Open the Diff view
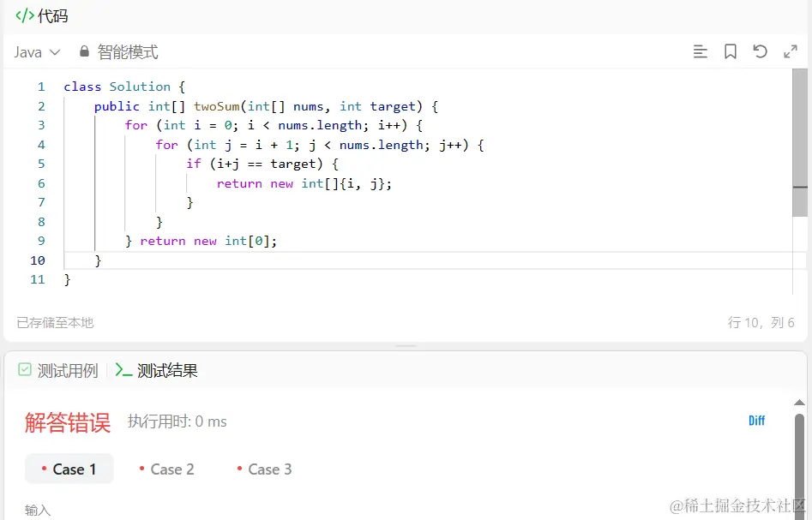Viewport: 812px width, 520px height. [756, 421]
